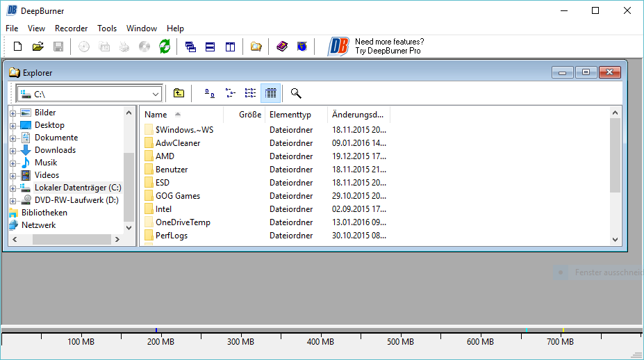Open the Recorder menu
644x360 pixels.
[71, 28]
